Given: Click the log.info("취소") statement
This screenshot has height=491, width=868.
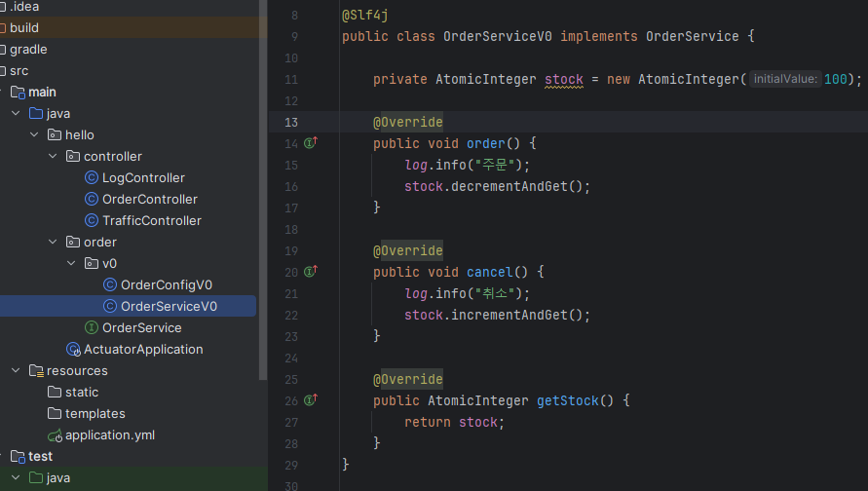Looking at the screenshot, I should point(468,293).
